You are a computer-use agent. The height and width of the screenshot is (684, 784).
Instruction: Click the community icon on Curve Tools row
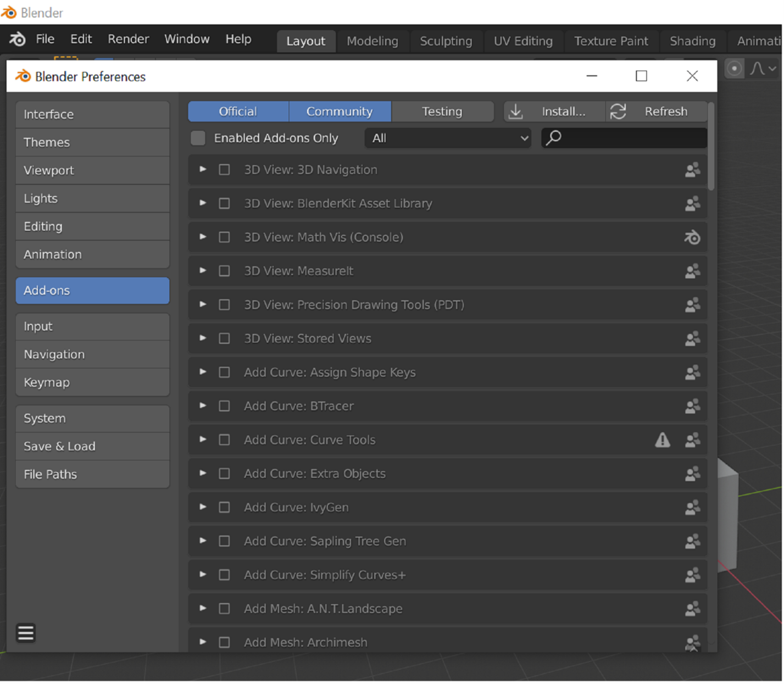pos(692,440)
